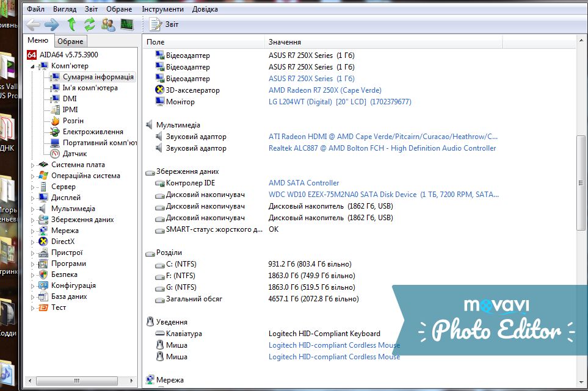
Task: Click the База даних tree icon
Action: [43, 296]
